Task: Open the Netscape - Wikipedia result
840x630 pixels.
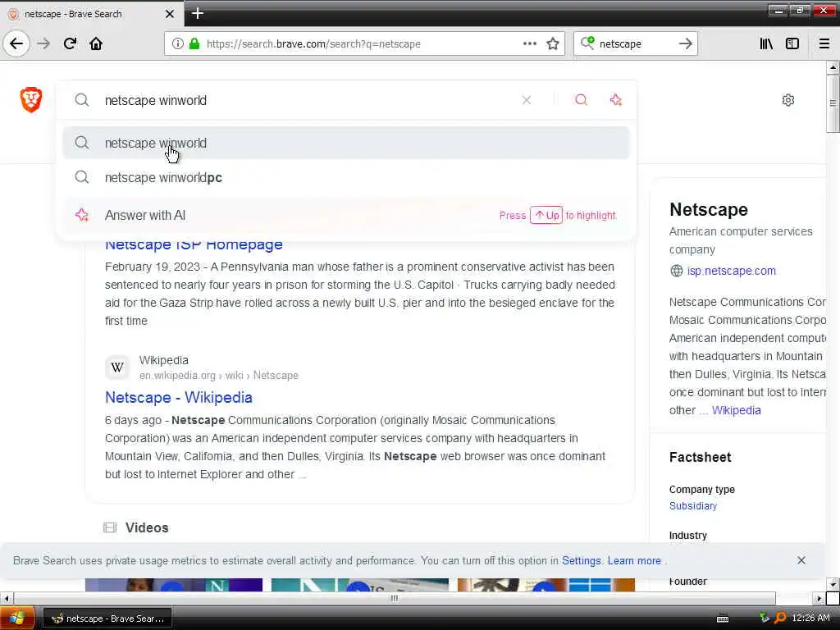Action: point(178,398)
